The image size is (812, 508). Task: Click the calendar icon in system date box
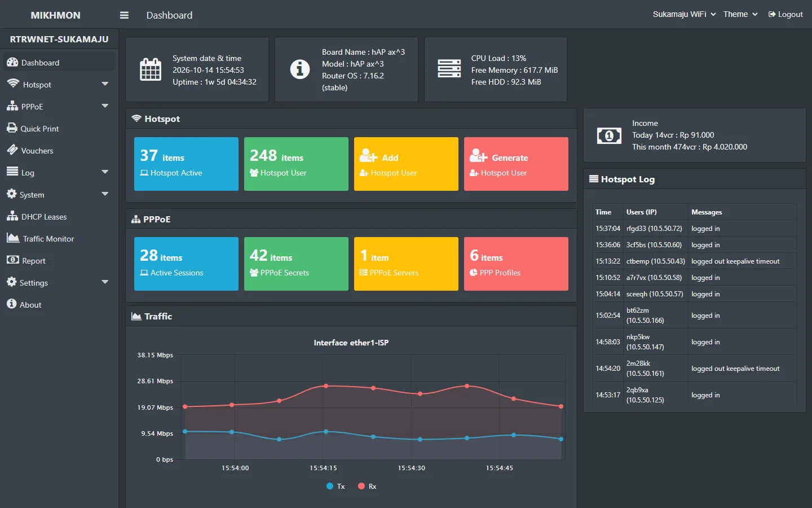coord(151,69)
